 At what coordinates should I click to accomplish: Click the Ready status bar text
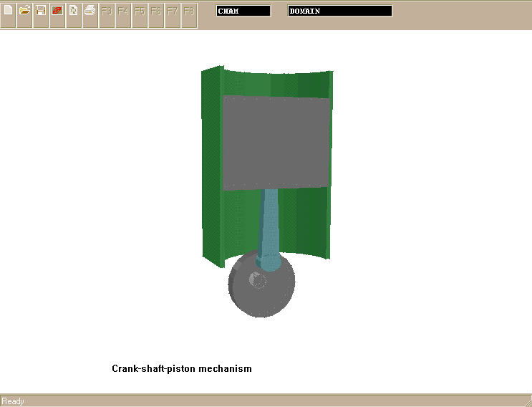13,401
